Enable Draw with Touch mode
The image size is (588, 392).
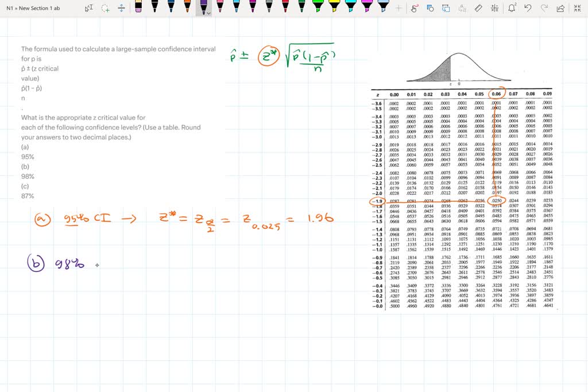pyautogui.click(x=413, y=7)
